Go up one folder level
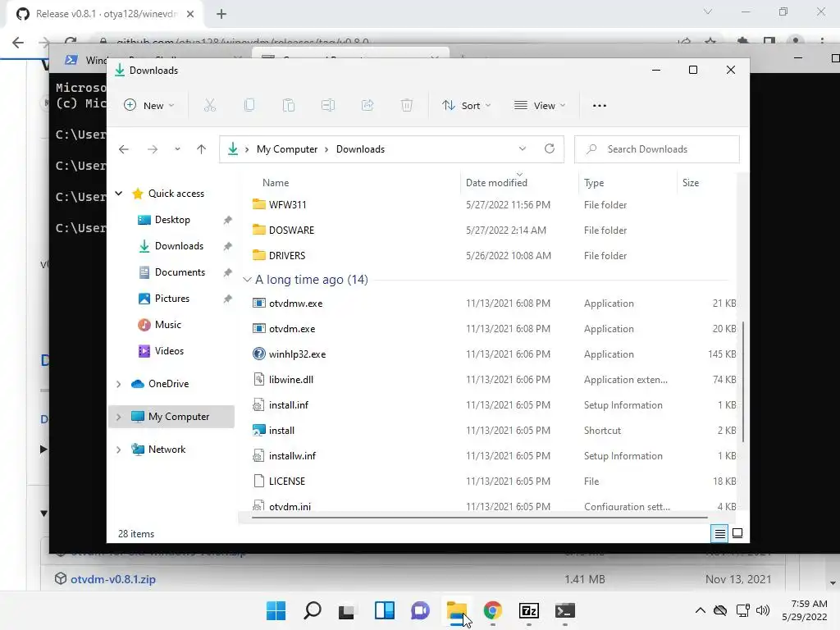840x630 pixels. [x=202, y=149]
